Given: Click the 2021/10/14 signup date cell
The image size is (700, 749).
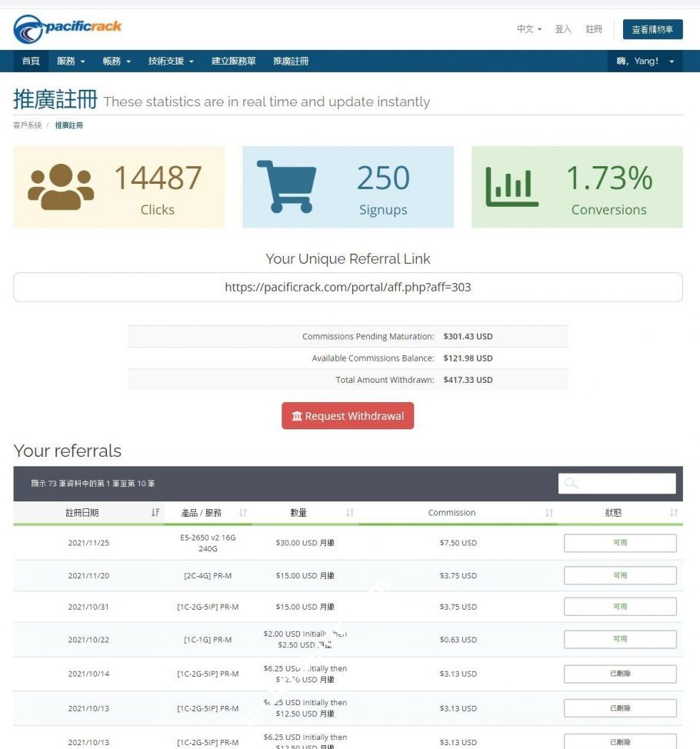Looking at the screenshot, I should click(88, 674).
